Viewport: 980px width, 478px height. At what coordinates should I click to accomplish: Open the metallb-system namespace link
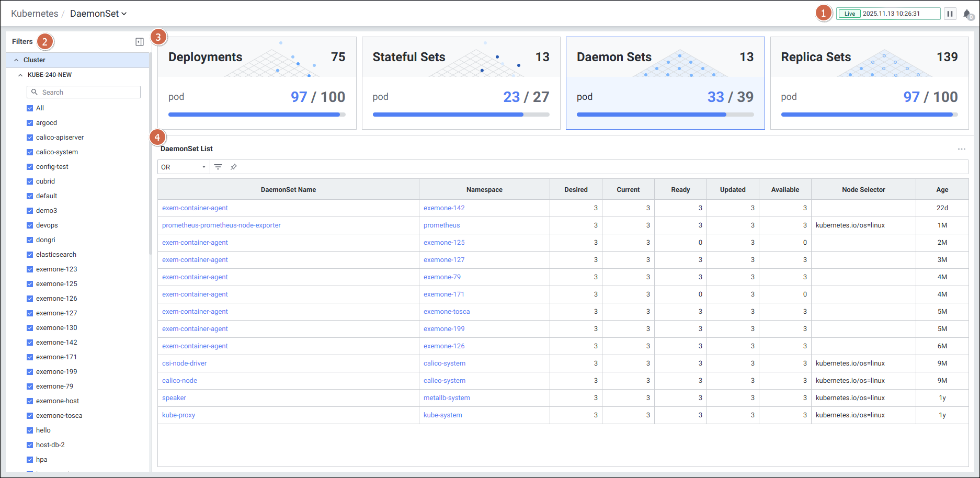click(x=447, y=398)
